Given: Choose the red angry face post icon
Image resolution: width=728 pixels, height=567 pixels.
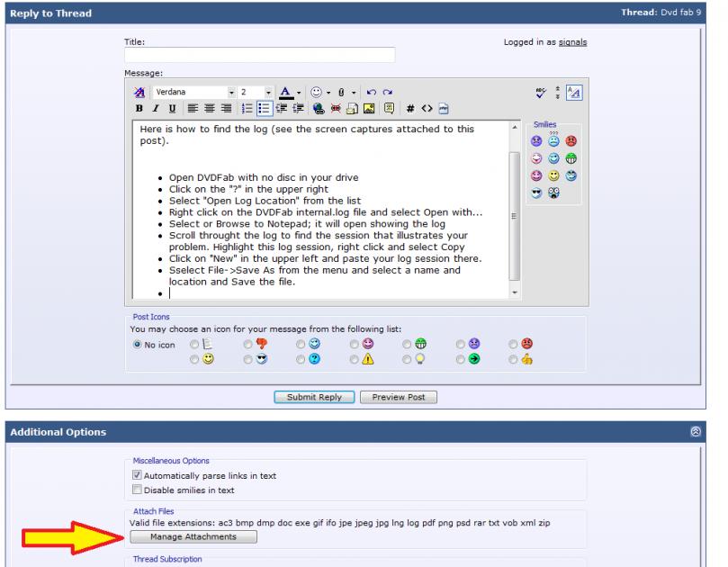Looking at the screenshot, I should point(513,344).
